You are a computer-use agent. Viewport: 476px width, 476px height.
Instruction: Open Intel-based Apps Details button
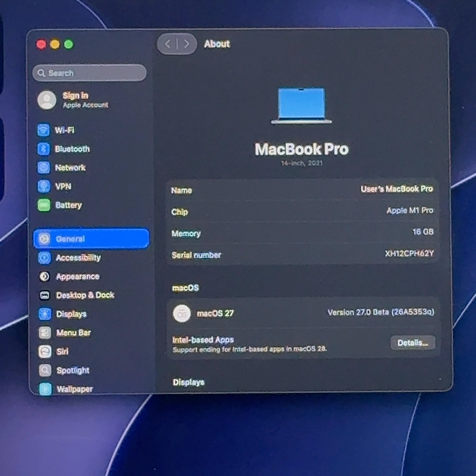coord(413,343)
